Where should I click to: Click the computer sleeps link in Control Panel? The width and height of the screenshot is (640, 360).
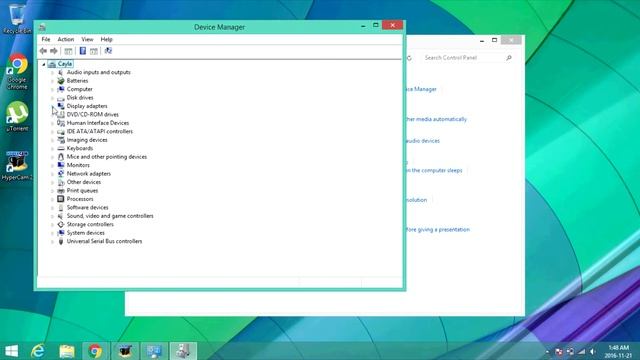(x=434, y=170)
